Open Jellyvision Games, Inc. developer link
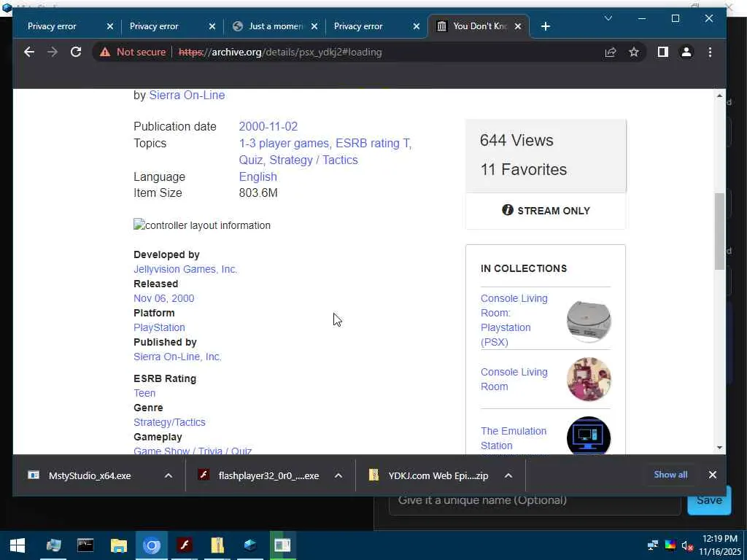The image size is (747, 560). [x=185, y=269]
